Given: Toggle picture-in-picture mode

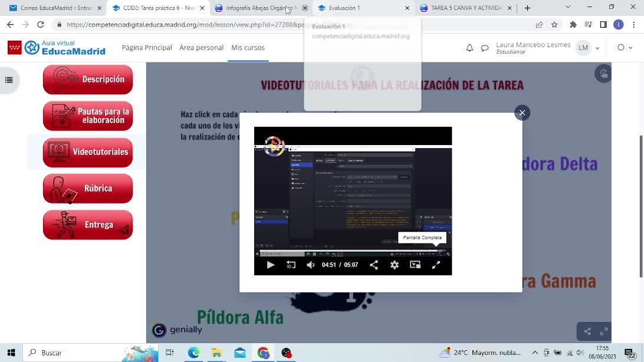Looking at the screenshot, I should click(x=415, y=265).
